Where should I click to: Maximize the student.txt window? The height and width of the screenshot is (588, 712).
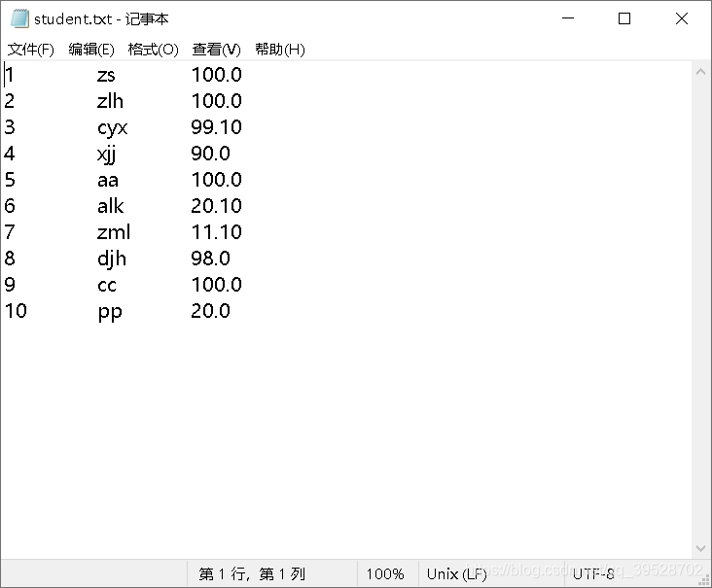pos(624,18)
